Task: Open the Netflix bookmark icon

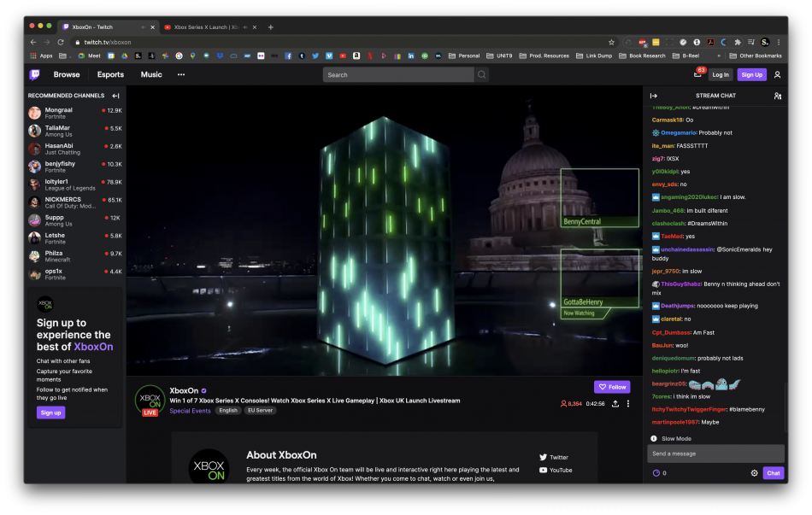Action: coord(370,56)
